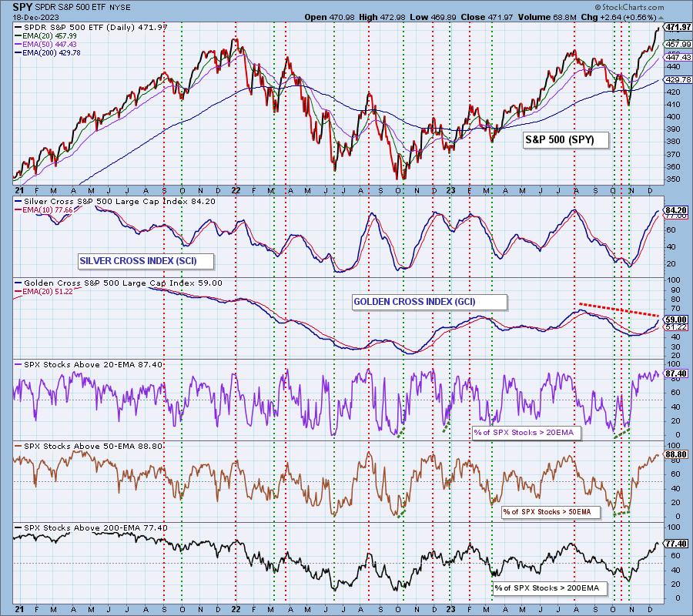The image size is (693, 616).
Task: Click the EMA(200) 429.78 legend entry
Action: pos(48,52)
